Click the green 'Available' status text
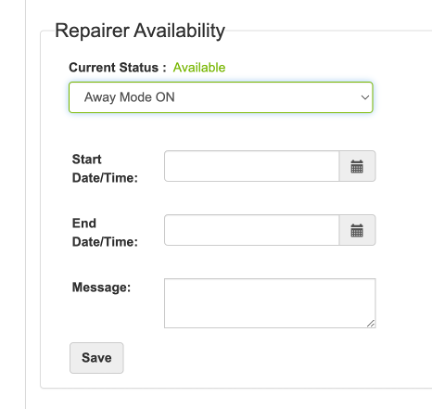This screenshot has width=432, height=410. tap(199, 67)
